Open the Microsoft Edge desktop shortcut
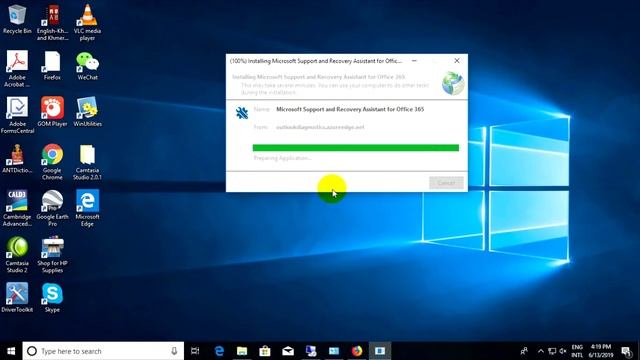The width and height of the screenshot is (640, 360). pyautogui.click(x=87, y=208)
